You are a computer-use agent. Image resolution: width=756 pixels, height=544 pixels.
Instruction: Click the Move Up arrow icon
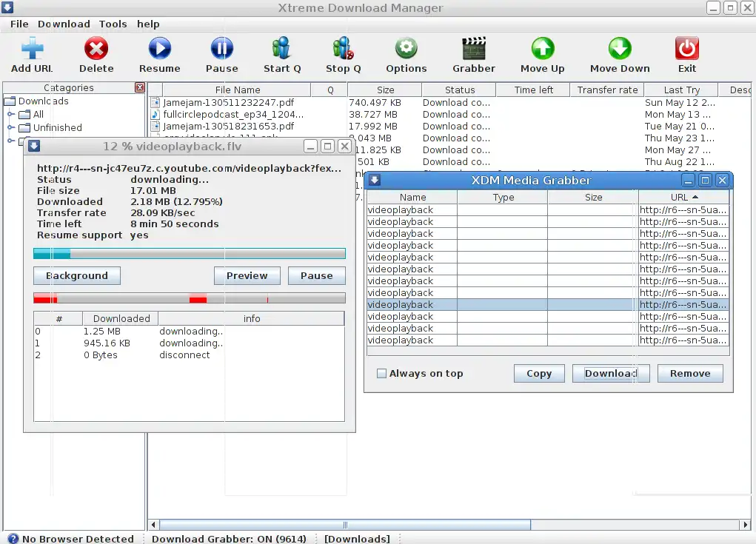(543, 49)
